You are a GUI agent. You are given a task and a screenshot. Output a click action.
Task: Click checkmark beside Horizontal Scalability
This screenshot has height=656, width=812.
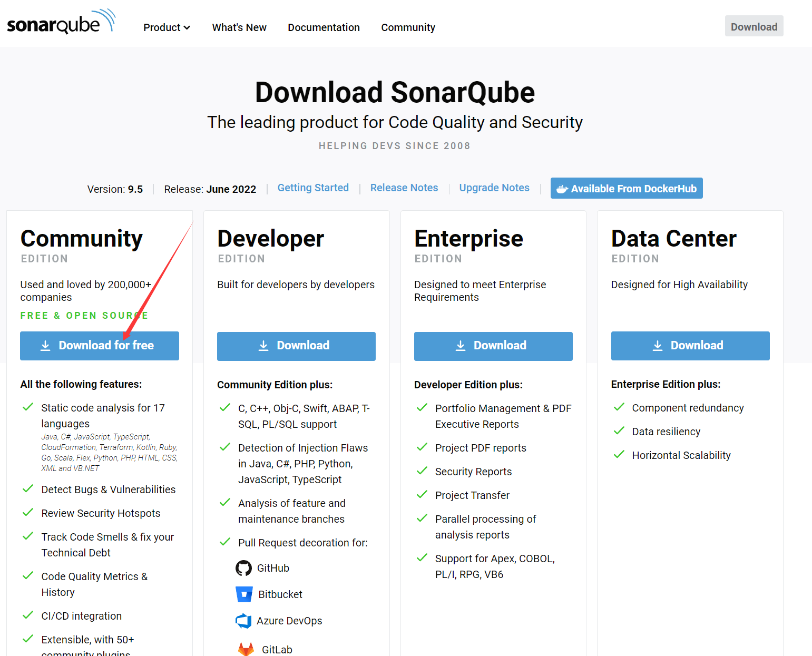coord(619,455)
